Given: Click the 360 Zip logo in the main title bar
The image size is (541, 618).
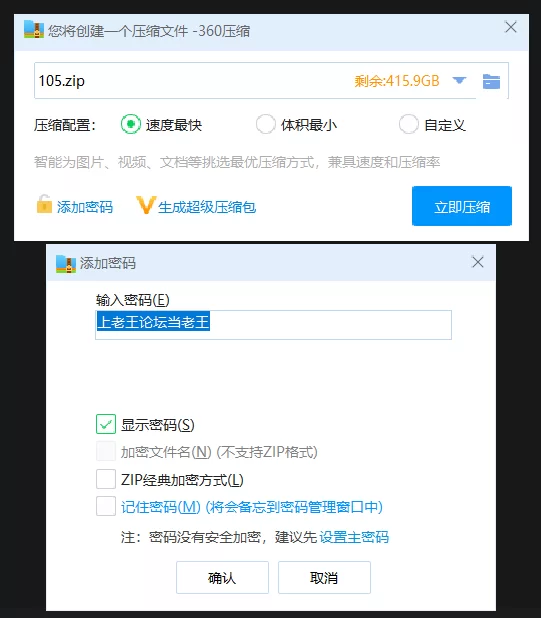Looking at the screenshot, I should (33, 30).
